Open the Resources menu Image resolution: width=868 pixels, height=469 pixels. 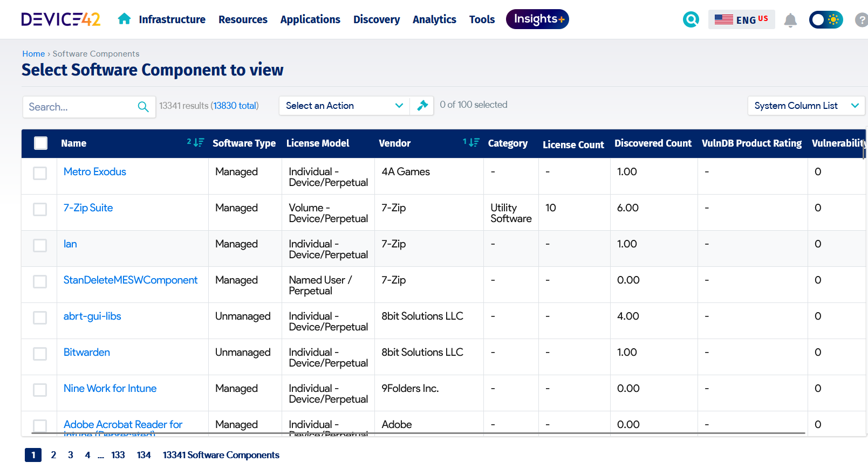(x=243, y=19)
